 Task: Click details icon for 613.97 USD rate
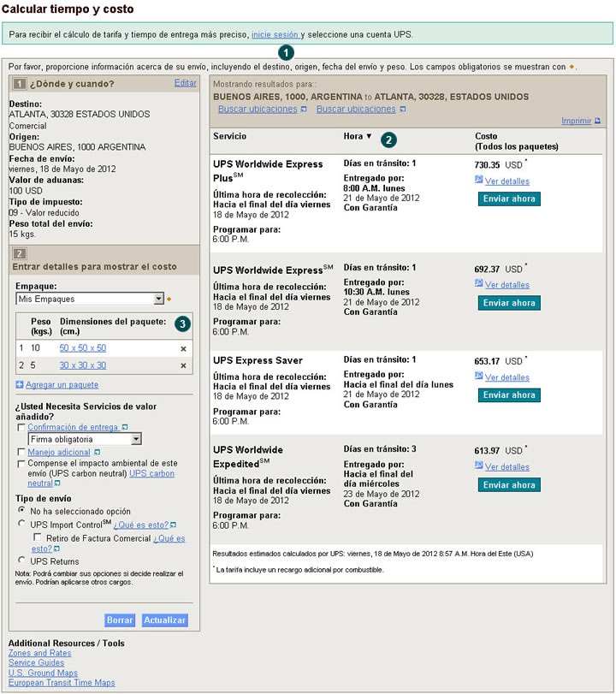[x=478, y=466]
